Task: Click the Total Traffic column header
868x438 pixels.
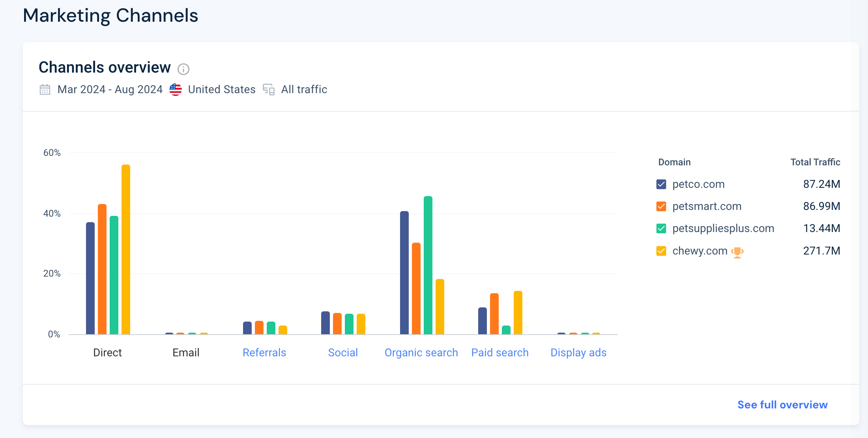Action: [815, 162]
